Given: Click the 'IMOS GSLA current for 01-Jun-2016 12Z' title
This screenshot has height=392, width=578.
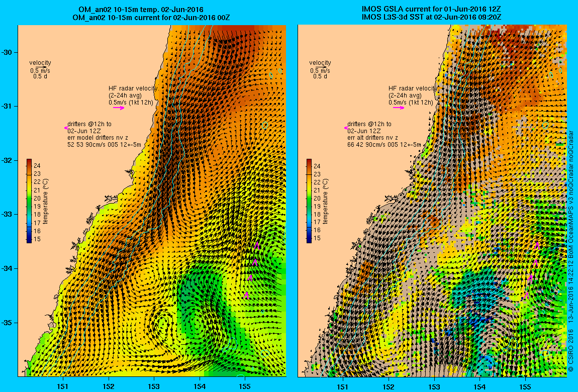Looking at the screenshot, I should (431, 10).
